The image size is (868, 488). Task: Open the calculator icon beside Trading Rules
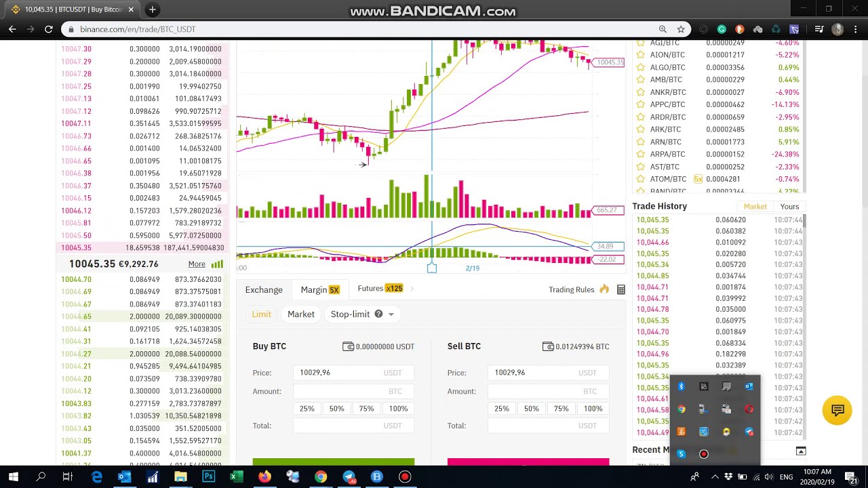pos(620,290)
